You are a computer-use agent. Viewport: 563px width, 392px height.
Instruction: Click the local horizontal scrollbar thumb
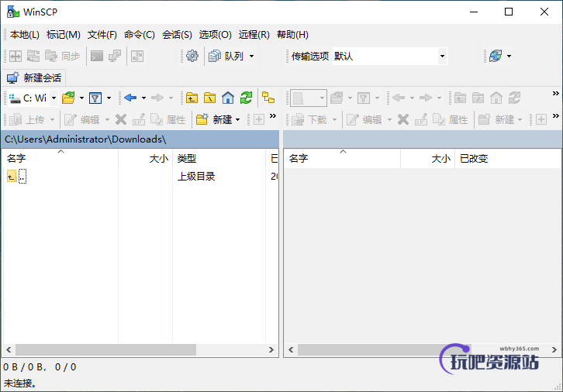click(106, 349)
